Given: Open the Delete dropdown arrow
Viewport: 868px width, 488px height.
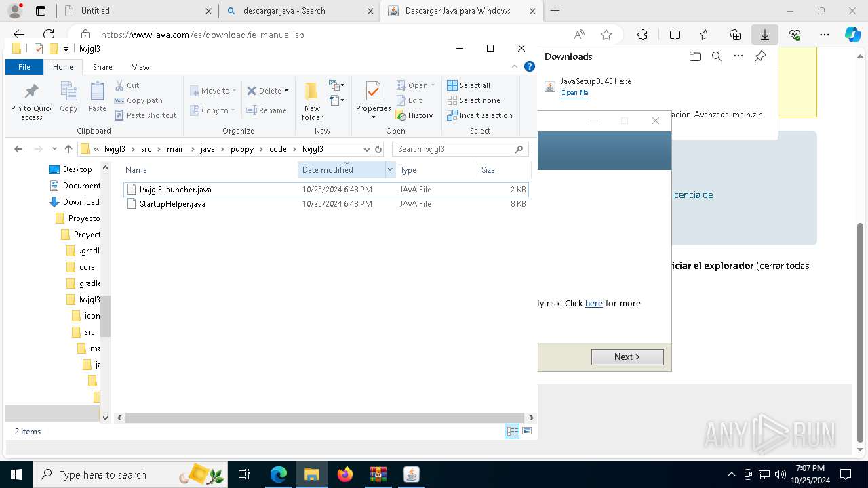Looking at the screenshot, I should (286, 91).
